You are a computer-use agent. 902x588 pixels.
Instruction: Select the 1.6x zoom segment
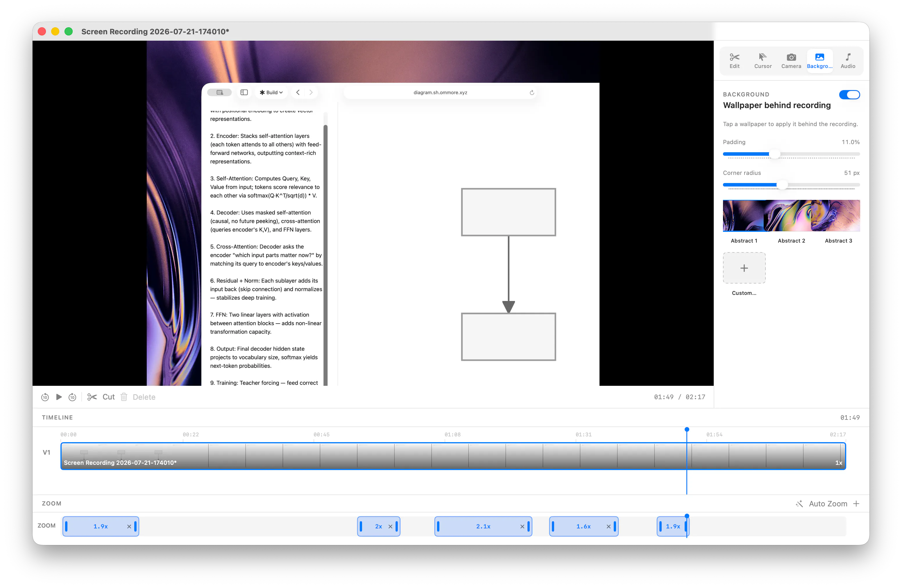pos(583,526)
